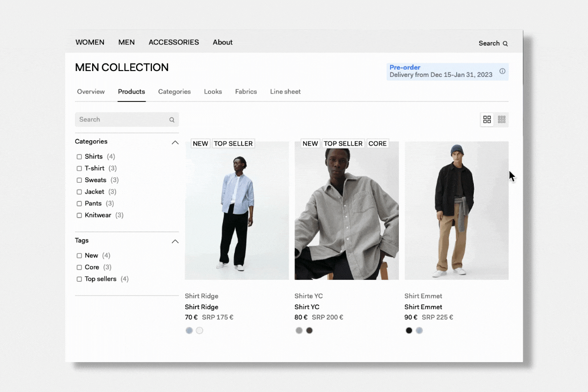Open the Shirt Ridge product title
This screenshot has height=392, width=588.
click(x=201, y=307)
